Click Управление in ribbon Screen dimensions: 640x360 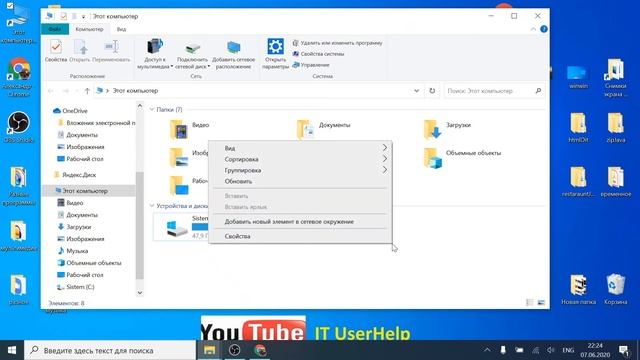click(x=311, y=64)
